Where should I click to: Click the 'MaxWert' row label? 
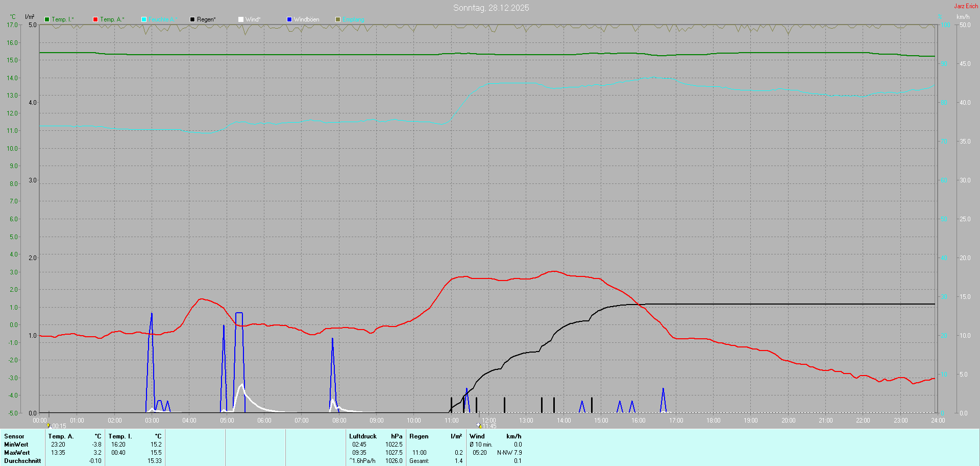(17, 453)
